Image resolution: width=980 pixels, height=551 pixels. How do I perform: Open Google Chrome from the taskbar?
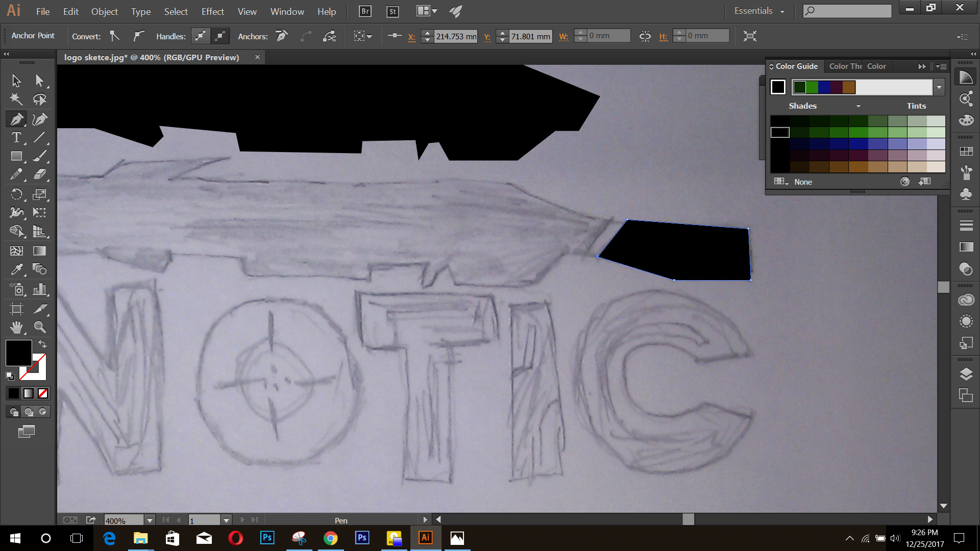(x=330, y=538)
